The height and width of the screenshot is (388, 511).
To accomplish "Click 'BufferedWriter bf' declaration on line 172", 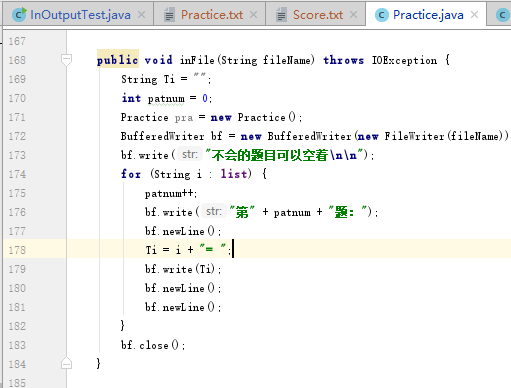I will coord(171,136).
